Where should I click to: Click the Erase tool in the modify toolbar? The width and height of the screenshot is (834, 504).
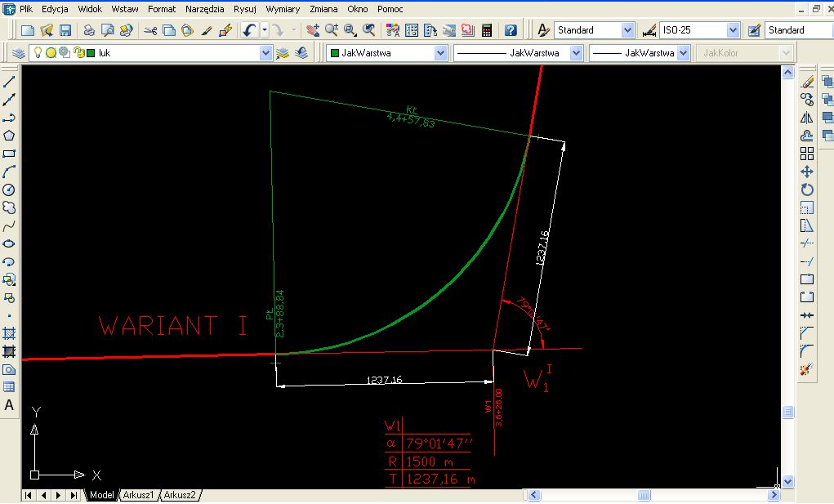(x=807, y=82)
